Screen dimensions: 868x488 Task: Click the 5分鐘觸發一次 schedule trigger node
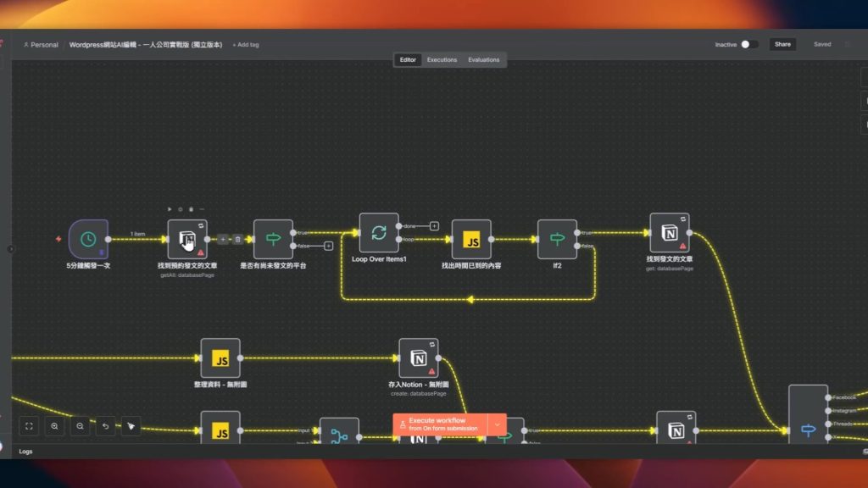(88, 239)
